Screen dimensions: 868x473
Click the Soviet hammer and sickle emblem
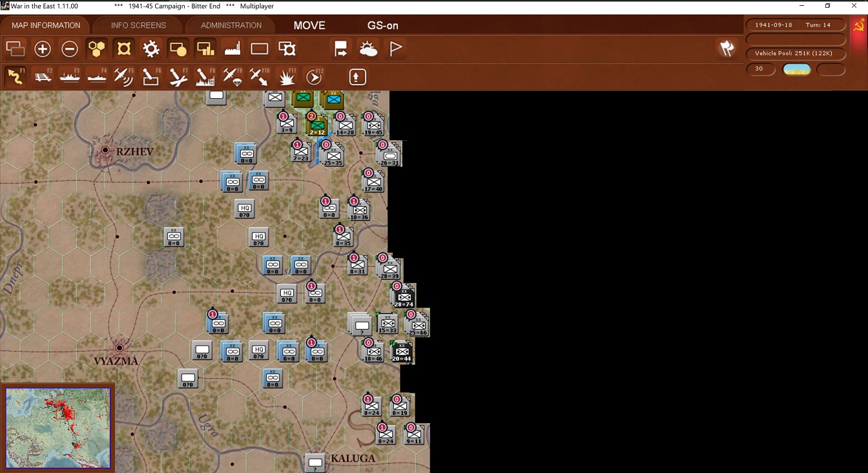[858, 26]
